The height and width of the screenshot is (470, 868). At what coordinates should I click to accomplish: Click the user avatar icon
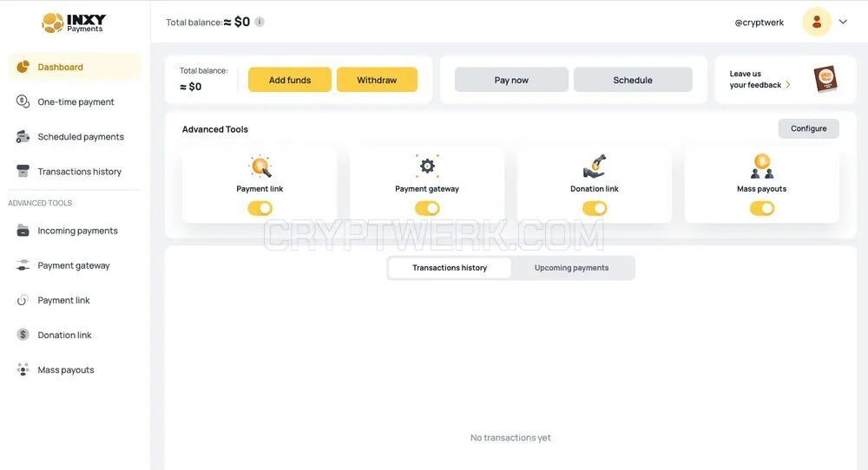[817, 23]
